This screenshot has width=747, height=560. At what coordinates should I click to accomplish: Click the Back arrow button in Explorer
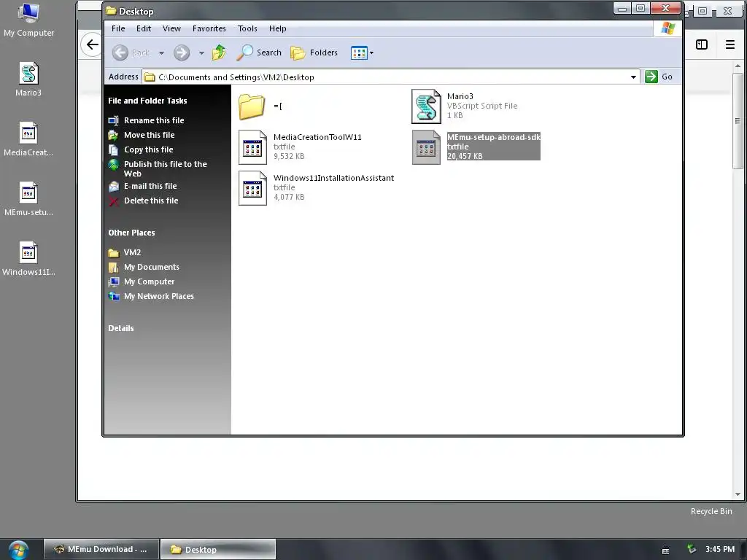point(131,52)
